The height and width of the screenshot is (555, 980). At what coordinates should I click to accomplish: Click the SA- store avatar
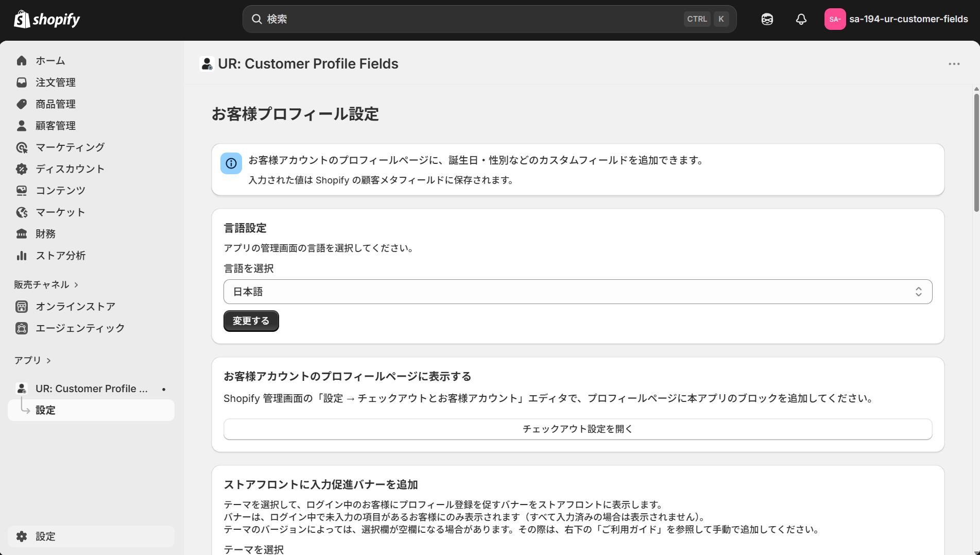click(835, 19)
